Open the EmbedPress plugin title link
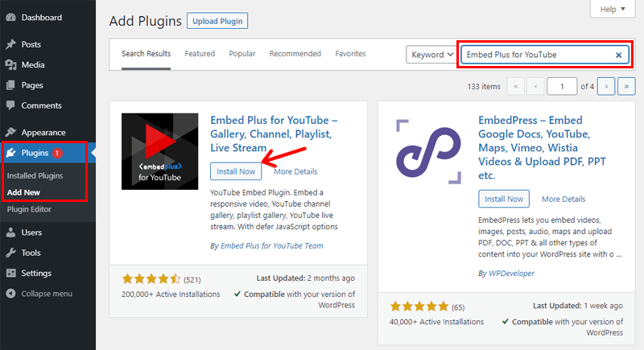Image resolution: width=644 pixels, height=350 pixels. pos(542,148)
